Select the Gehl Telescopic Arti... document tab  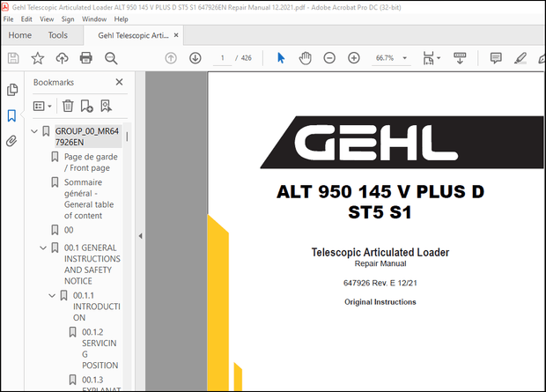133,35
